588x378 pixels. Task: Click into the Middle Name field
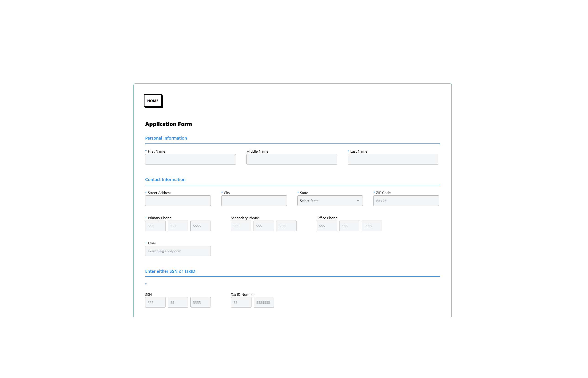tap(291, 159)
